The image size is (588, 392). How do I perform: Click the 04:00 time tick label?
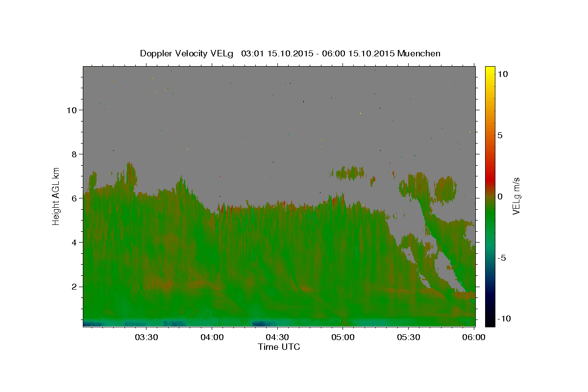tap(212, 337)
